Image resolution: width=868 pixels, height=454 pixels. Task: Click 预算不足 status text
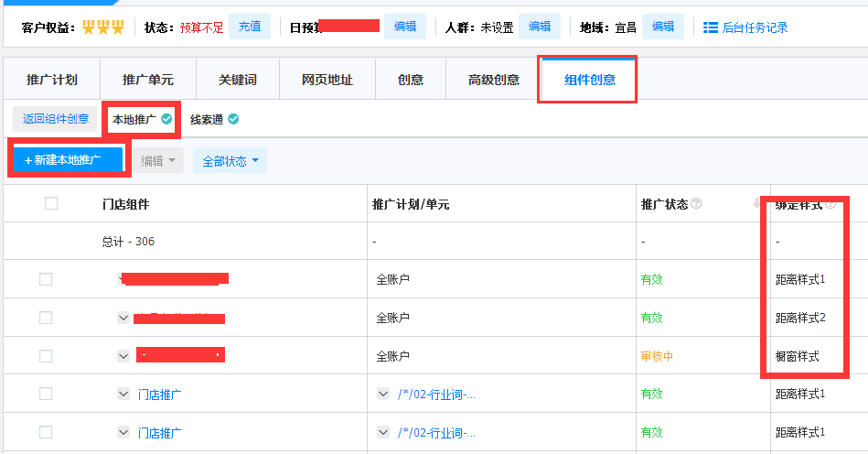pos(201,27)
